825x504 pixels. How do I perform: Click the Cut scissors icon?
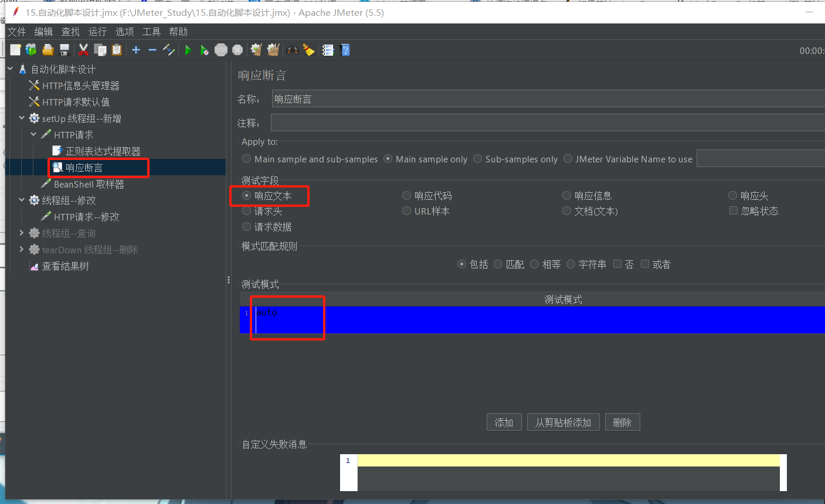tap(83, 50)
